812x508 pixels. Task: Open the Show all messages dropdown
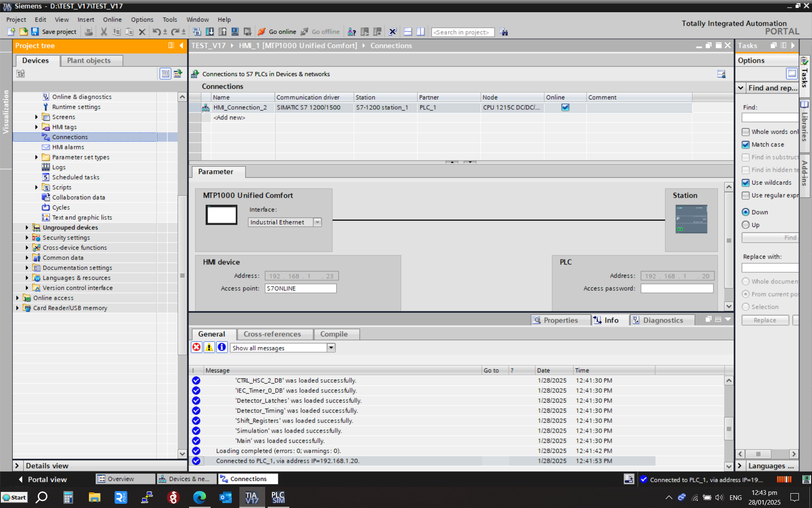pos(331,348)
